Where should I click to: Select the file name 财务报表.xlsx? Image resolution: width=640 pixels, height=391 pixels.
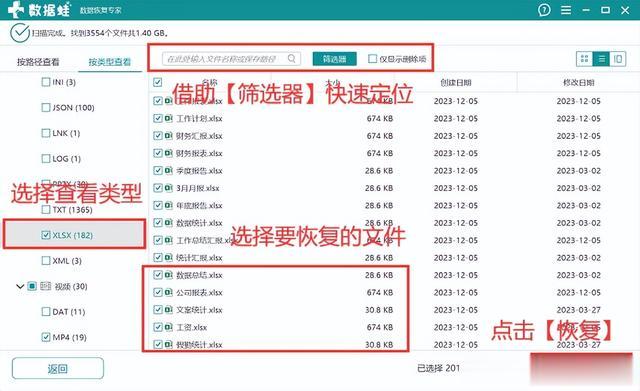coord(199,153)
